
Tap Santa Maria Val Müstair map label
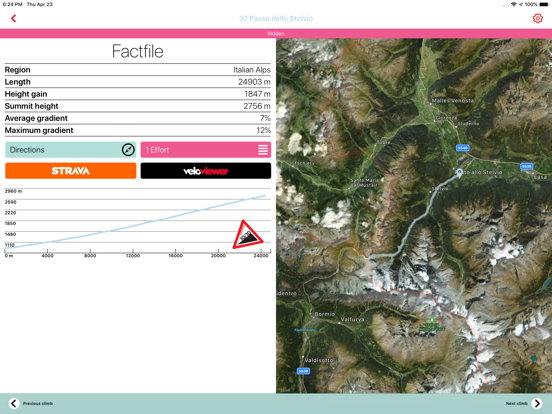tap(364, 182)
